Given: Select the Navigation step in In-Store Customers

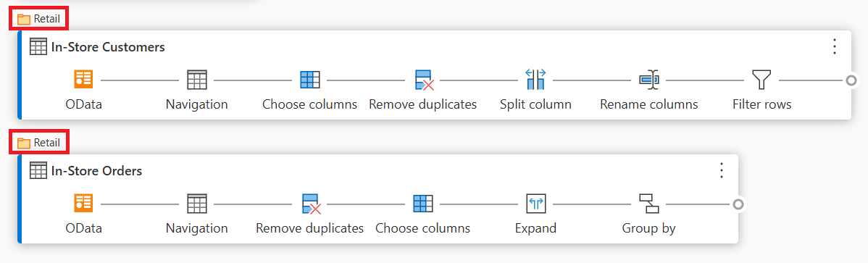Looking at the screenshot, I should pos(196,80).
